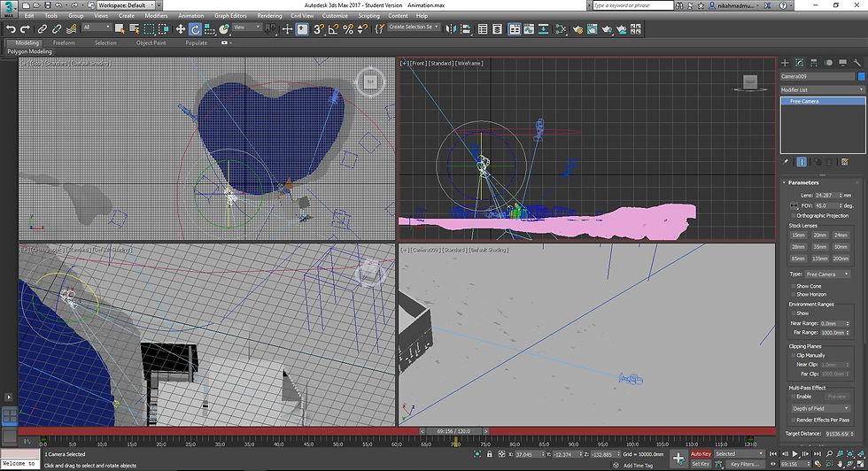Select the Move tool

181,29
